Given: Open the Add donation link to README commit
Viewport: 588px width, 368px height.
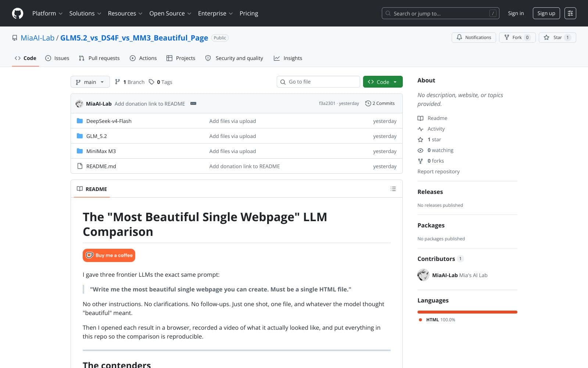Looking at the screenshot, I should [x=150, y=104].
